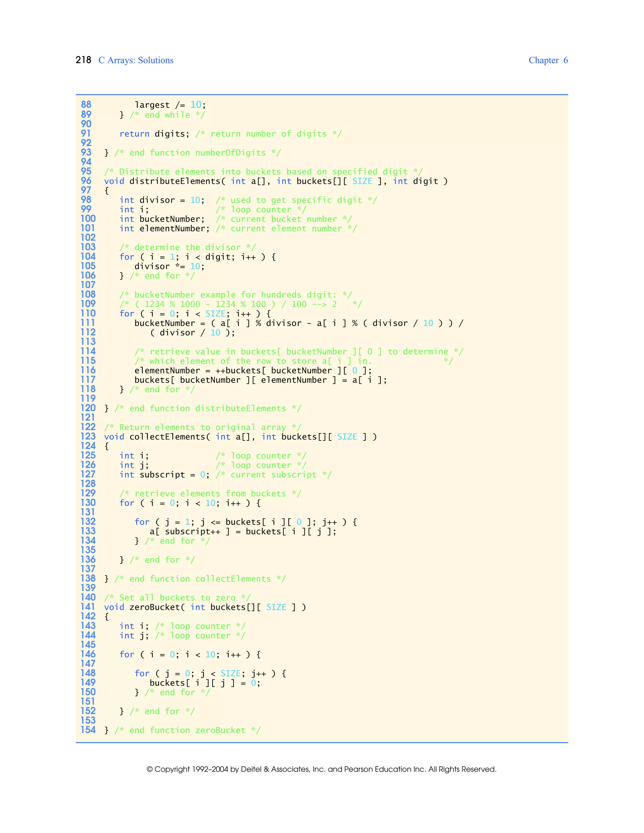Click the 'return digits;' statement
Screen dimensions: 644x833
[x=154, y=134]
